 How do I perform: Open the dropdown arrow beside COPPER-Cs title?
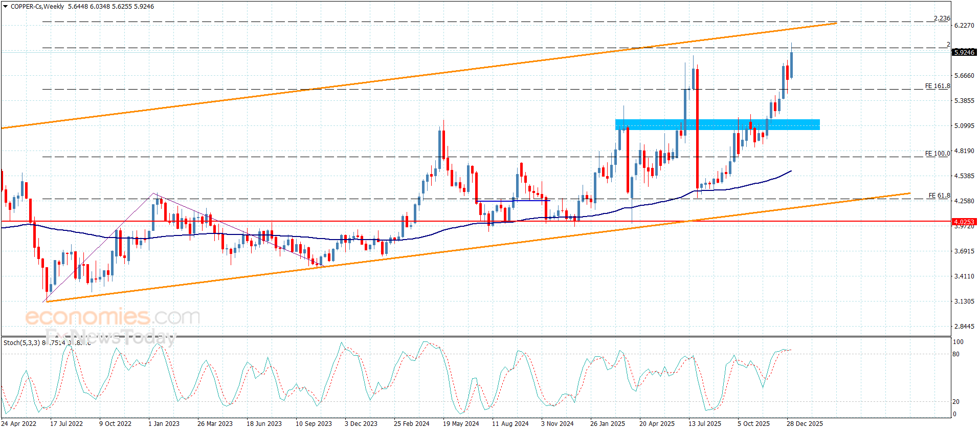(6, 7)
